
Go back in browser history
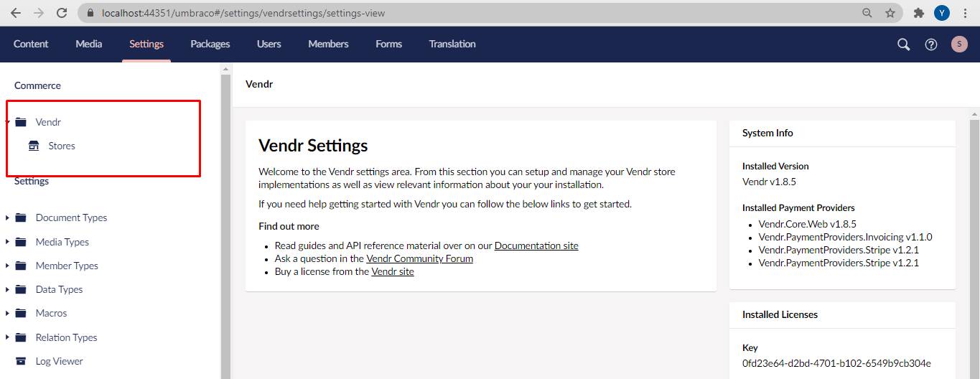[x=16, y=13]
